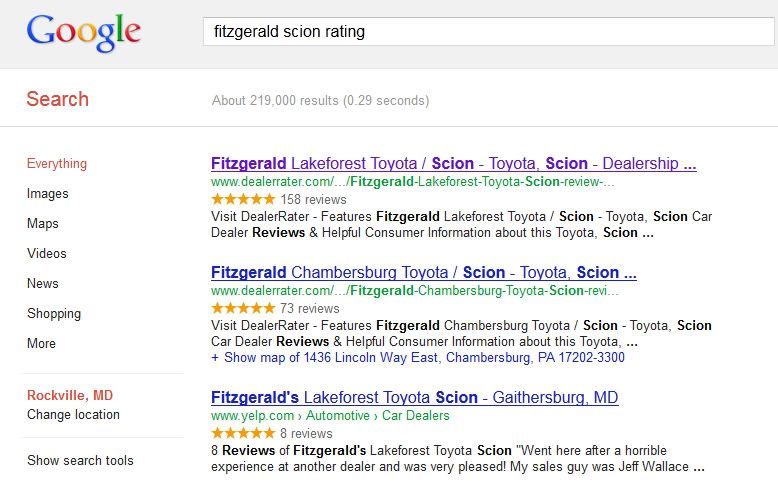Expand the More search categories

(x=41, y=344)
